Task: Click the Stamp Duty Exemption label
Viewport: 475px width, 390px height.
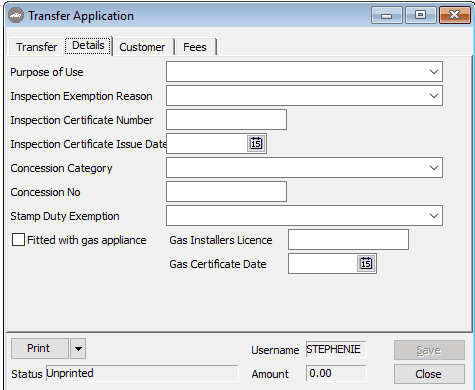Action: coord(65,216)
